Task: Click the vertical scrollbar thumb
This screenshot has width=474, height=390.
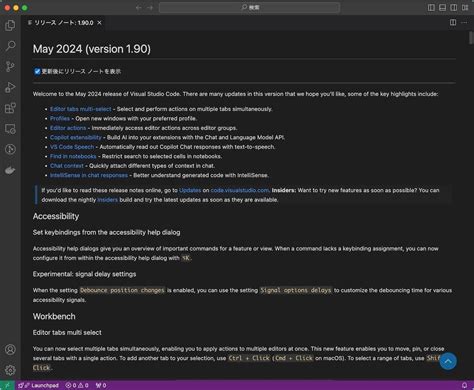Action: click(x=471, y=37)
